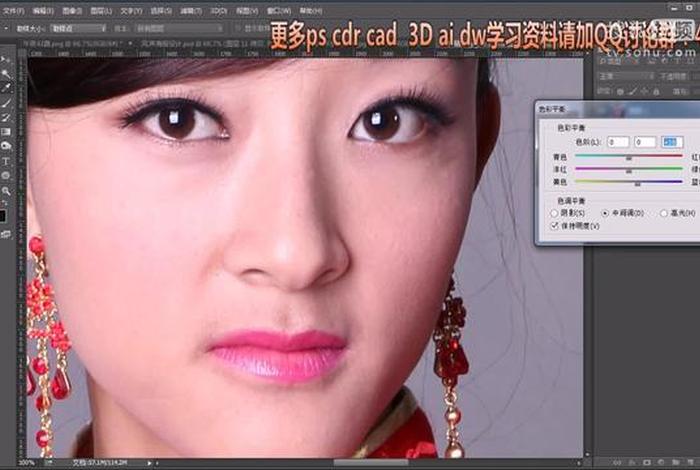
Task: Open the tool preset picker in options bar
Action: pyautogui.click(x=6, y=28)
